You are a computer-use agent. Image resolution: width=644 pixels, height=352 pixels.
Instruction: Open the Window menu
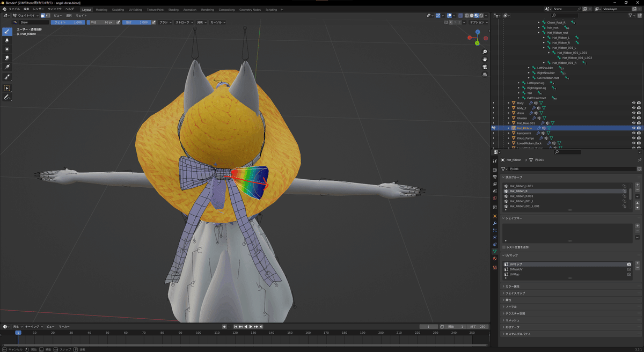tap(54, 9)
